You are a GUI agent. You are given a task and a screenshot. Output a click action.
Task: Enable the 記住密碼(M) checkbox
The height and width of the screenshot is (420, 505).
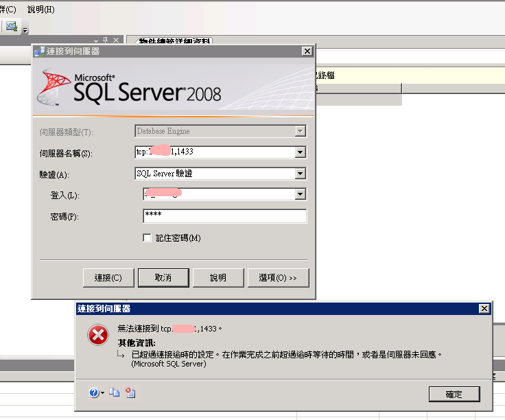click(x=148, y=238)
